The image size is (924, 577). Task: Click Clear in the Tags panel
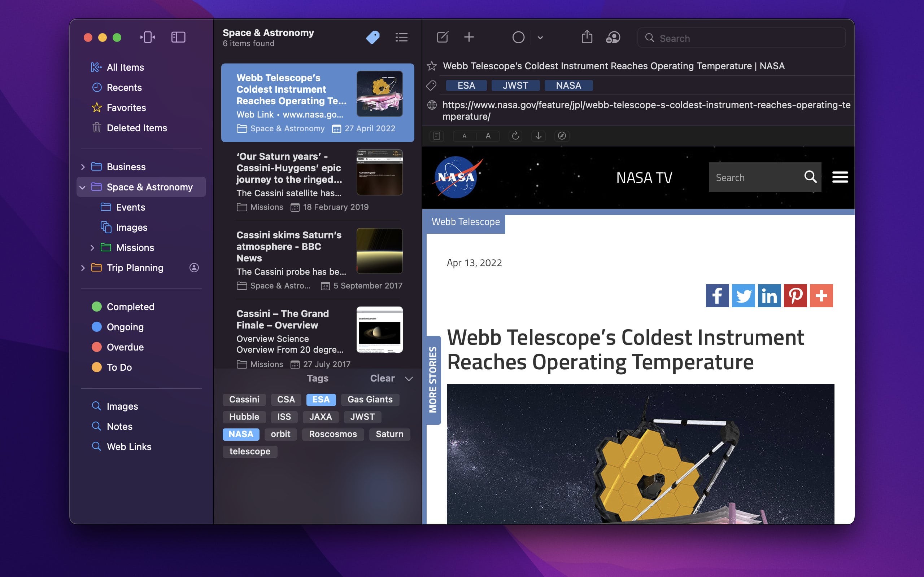[382, 378]
